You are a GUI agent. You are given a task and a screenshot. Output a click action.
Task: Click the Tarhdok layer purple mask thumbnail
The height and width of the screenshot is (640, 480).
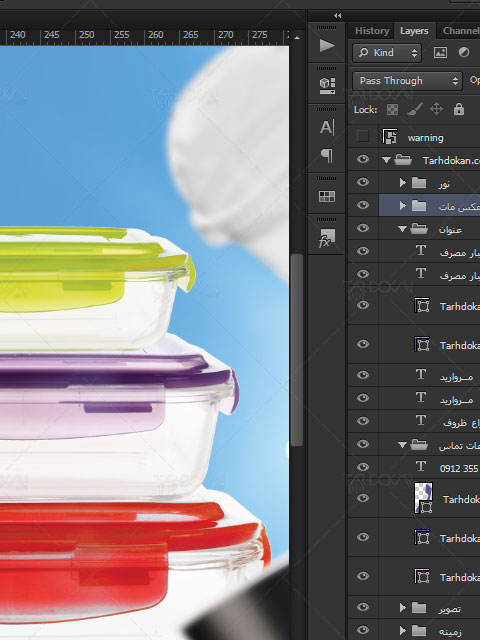pyautogui.click(x=423, y=498)
